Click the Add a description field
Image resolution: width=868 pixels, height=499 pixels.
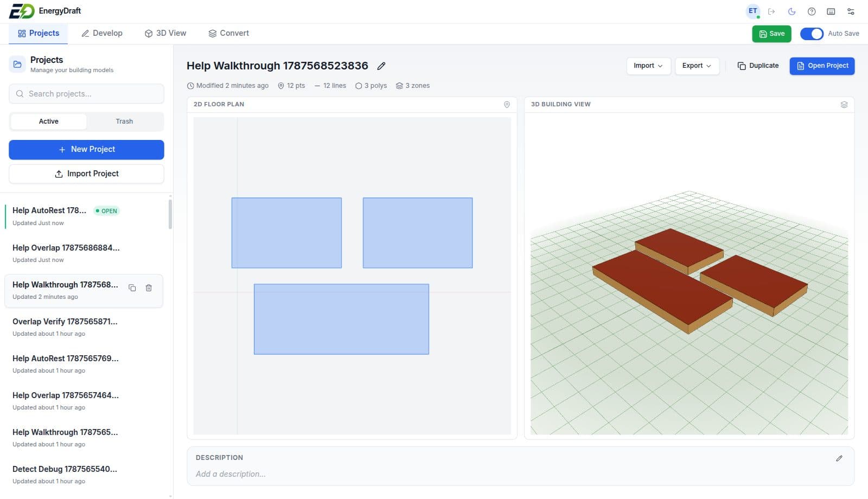click(x=231, y=474)
